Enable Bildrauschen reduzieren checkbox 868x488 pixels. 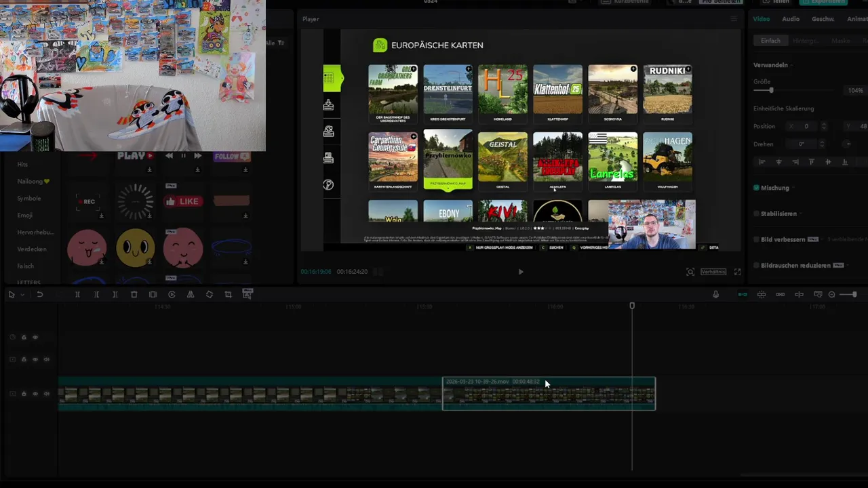click(x=757, y=265)
